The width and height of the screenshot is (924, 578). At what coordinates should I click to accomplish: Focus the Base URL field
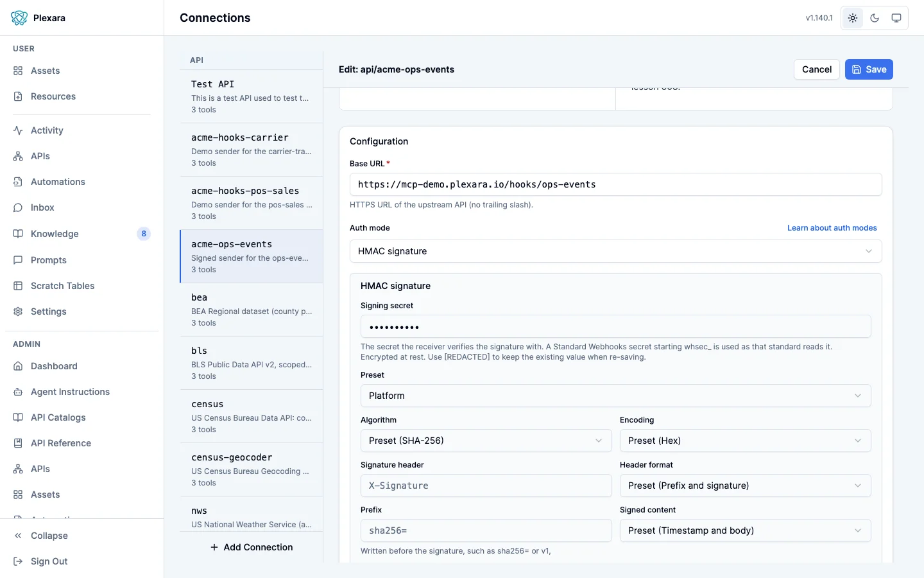(616, 184)
